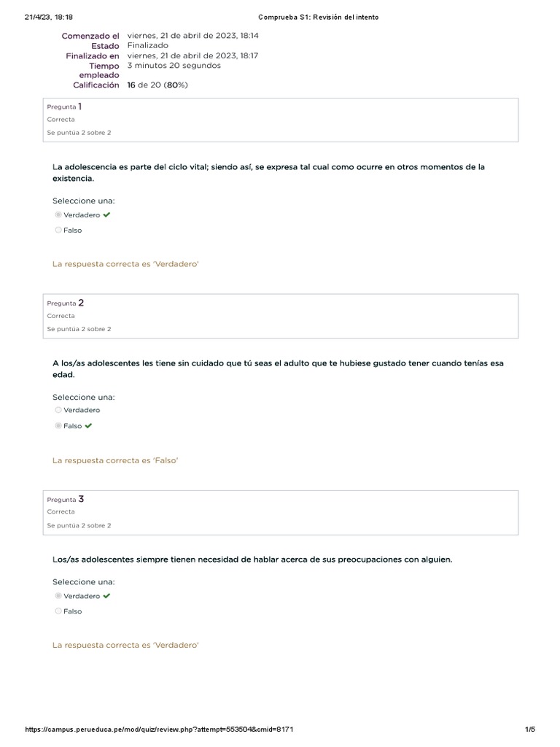
Task: Click the Calificación 16 de 20 score
Action: click(x=157, y=85)
